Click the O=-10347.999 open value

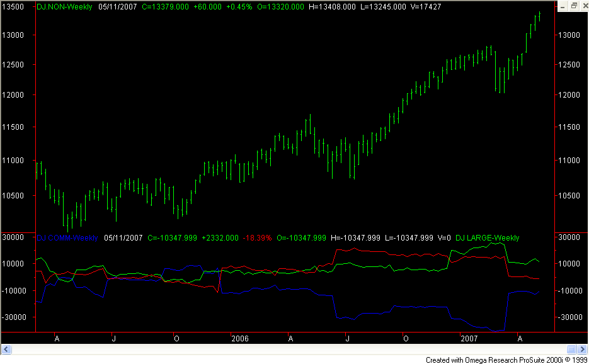301,238
